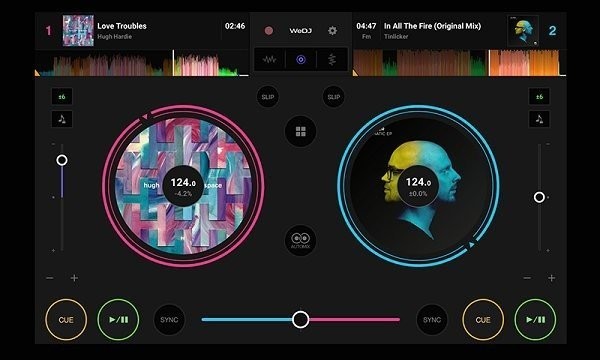Select the jog wheel view tab
The width and height of the screenshot is (600, 360).
coord(301,59)
